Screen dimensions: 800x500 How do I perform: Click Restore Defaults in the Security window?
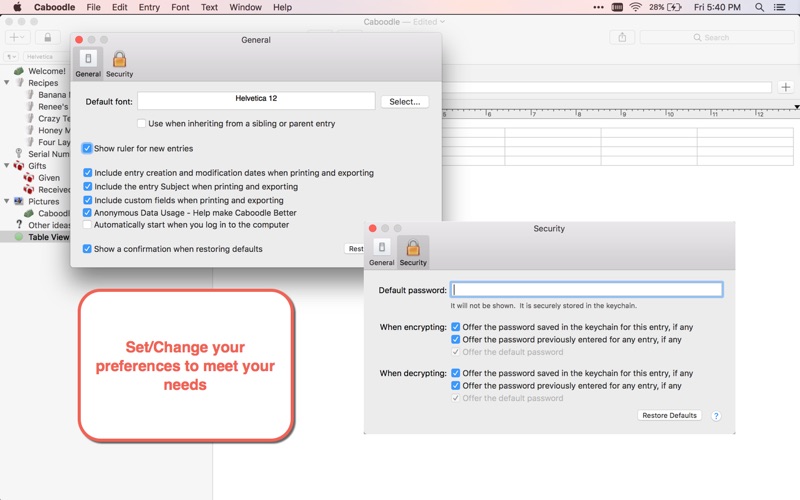tap(669, 415)
